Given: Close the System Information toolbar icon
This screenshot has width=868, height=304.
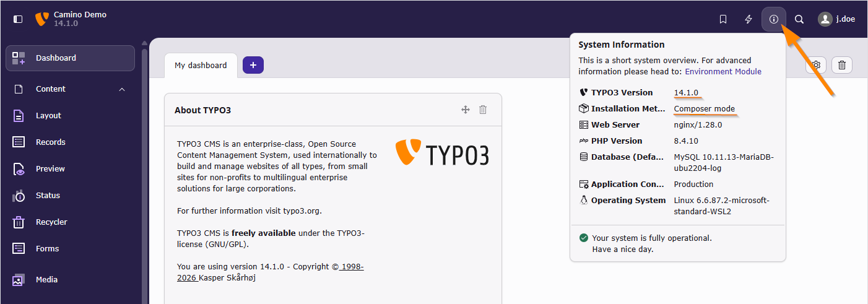Looking at the screenshot, I should [774, 19].
